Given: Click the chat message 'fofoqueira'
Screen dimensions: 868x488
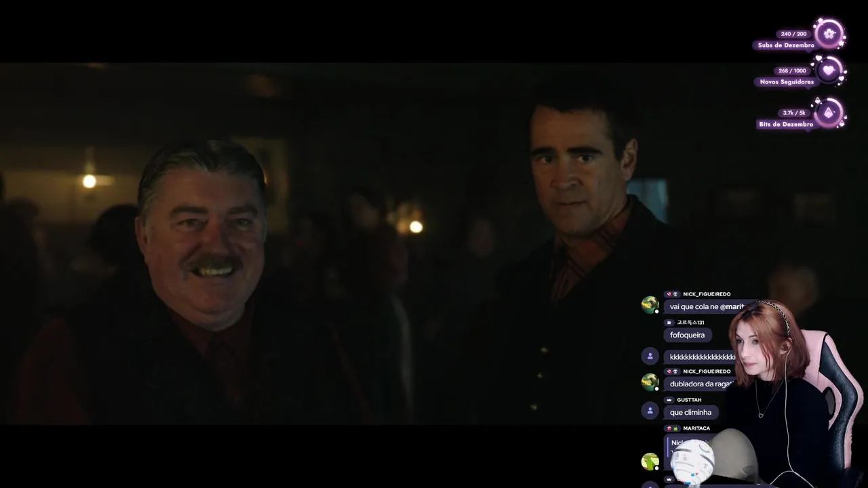Looking at the screenshot, I should [687, 335].
